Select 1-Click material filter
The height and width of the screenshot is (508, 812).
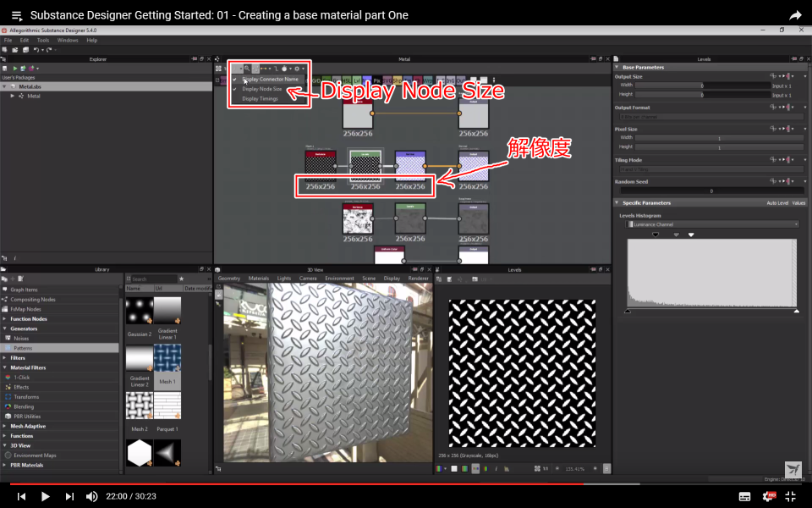click(x=22, y=378)
